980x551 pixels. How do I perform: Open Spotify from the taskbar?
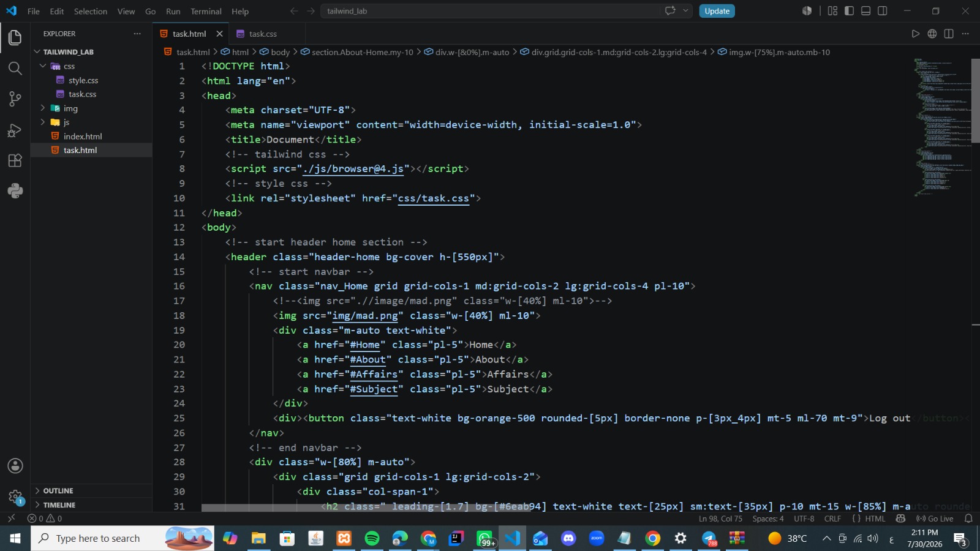[372, 538]
